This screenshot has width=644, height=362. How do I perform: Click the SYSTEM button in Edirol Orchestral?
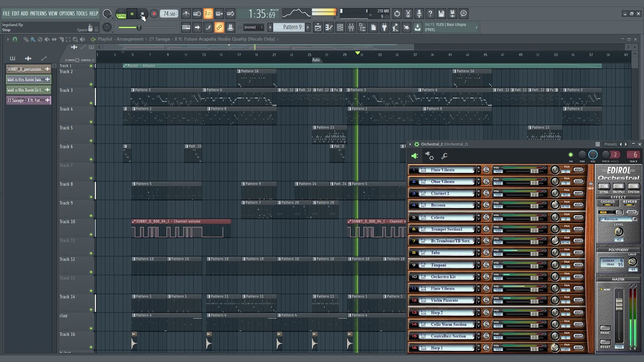point(633,187)
